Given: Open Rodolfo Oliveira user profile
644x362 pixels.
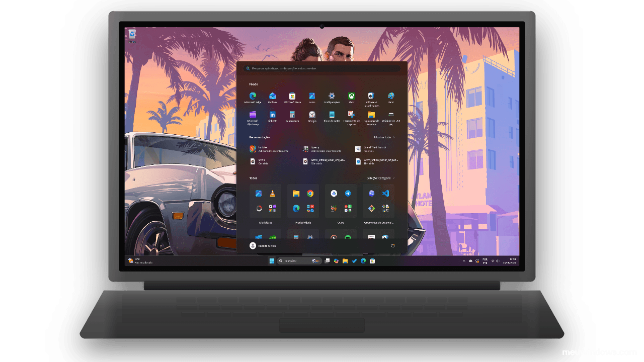Looking at the screenshot, I should coord(263,245).
